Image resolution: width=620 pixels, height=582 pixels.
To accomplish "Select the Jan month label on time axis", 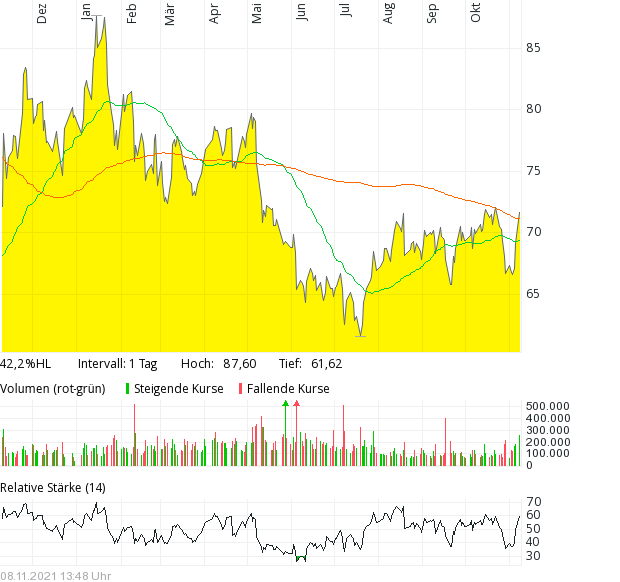I will (87, 12).
